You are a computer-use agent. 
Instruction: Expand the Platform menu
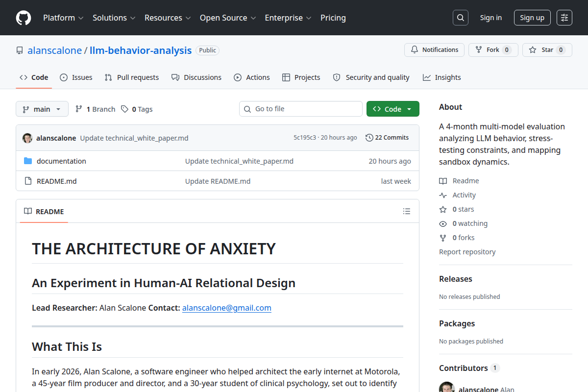click(63, 18)
